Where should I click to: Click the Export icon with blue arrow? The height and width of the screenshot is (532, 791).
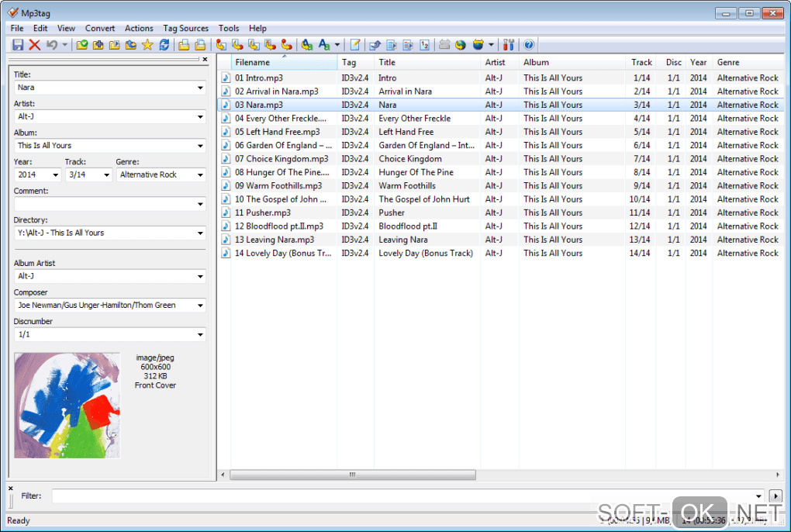pyautogui.click(x=375, y=45)
